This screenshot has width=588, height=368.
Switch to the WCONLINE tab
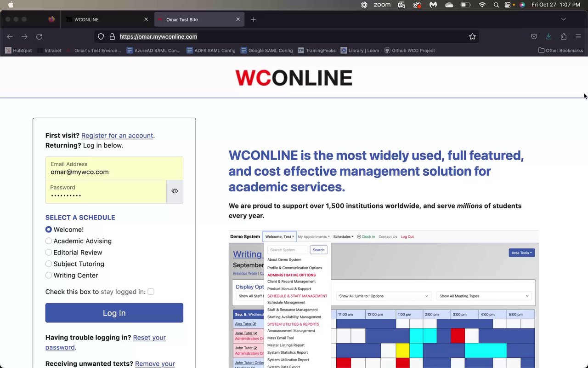(x=107, y=19)
